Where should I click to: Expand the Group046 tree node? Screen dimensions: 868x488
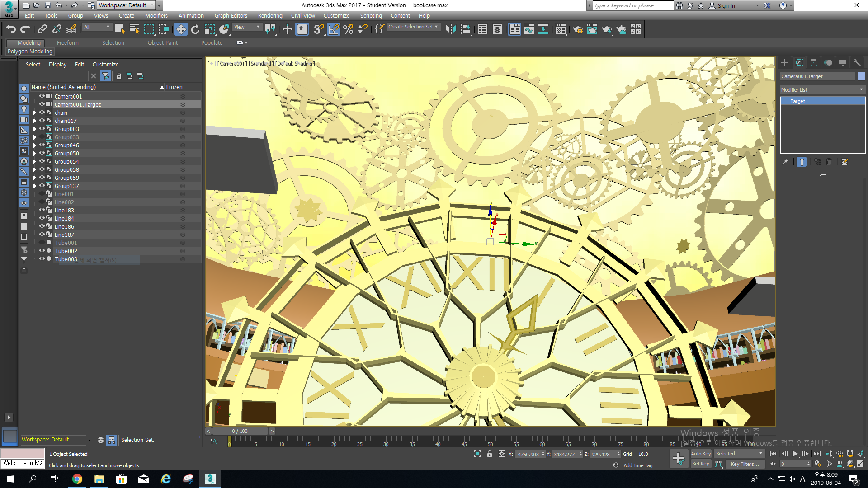click(x=35, y=145)
